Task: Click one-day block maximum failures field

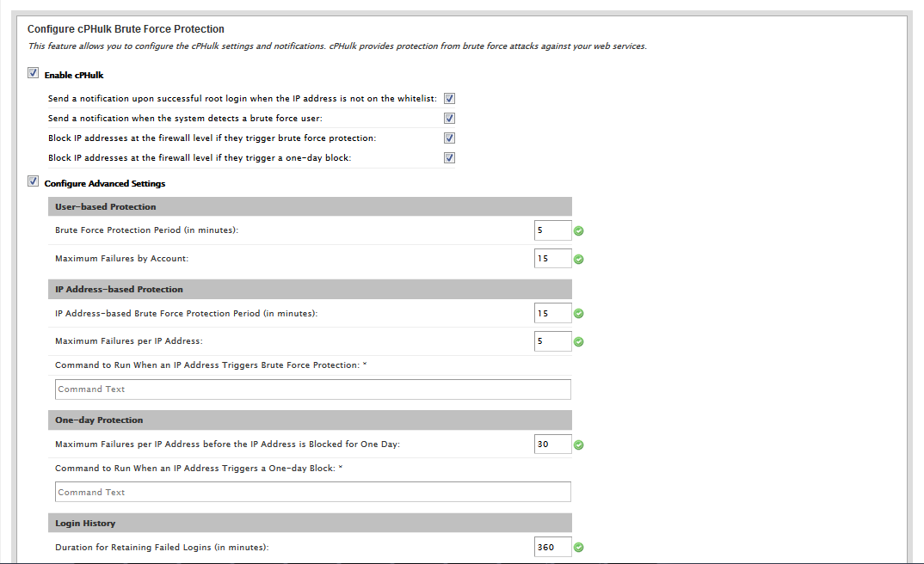Action: point(552,444)
